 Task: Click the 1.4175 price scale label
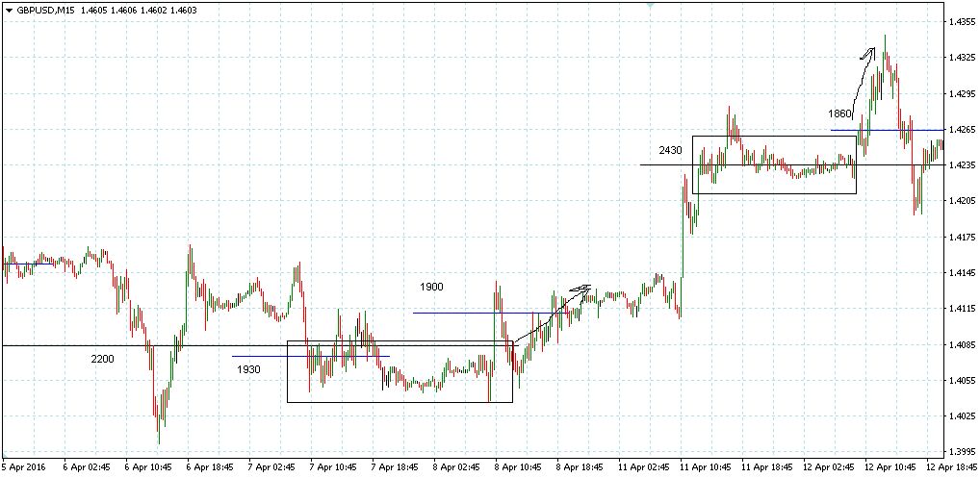coord(962,238)
